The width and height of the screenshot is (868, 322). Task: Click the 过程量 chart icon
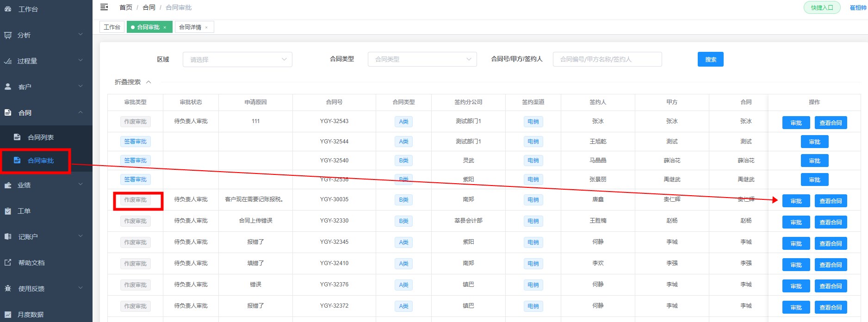(8, 61)
